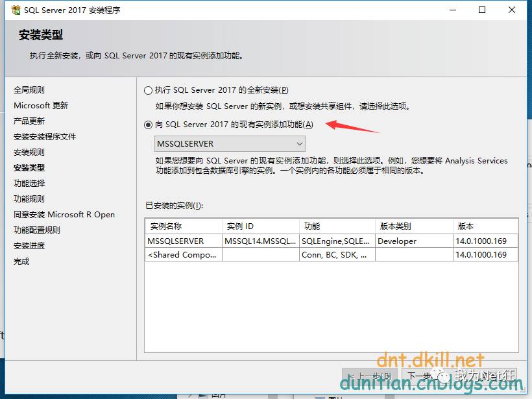Click version 14.0.1000.169 in Shared Components row
This screenshot has width=532, height=399.
click(x=485, y=255)
